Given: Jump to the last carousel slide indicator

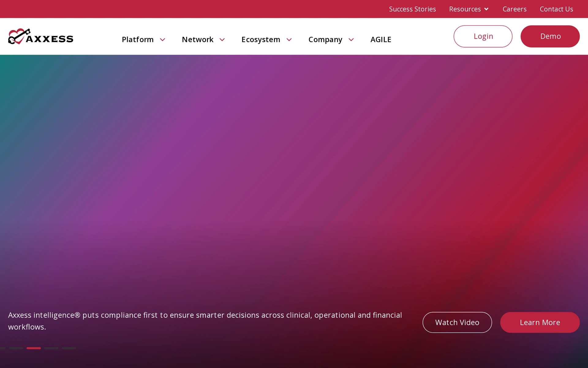Looking at the screenshot, I should pos(69,348).
